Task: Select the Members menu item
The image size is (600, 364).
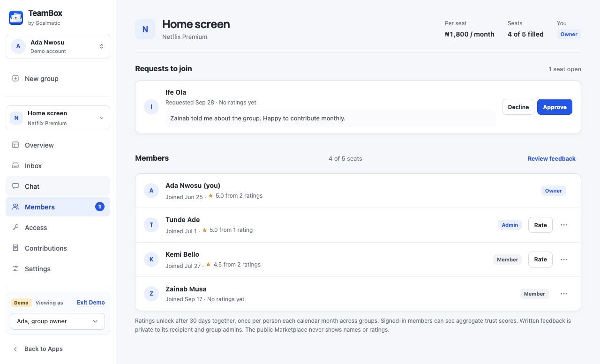Action: coord(58,207)
